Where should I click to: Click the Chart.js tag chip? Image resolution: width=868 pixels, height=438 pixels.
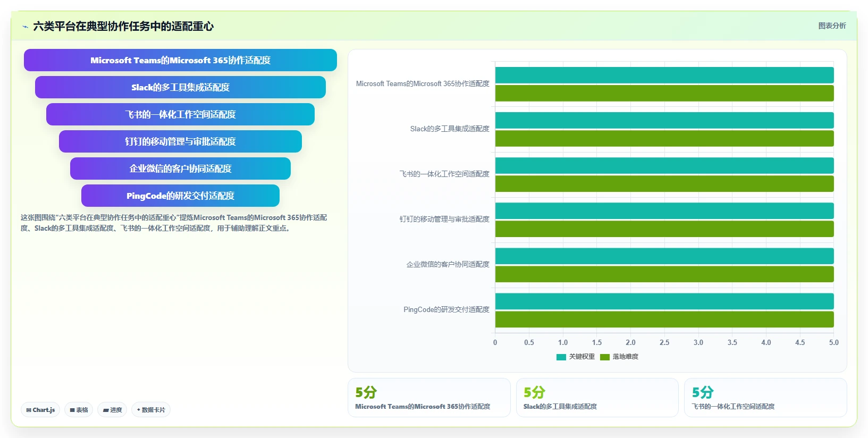point(40,410)
